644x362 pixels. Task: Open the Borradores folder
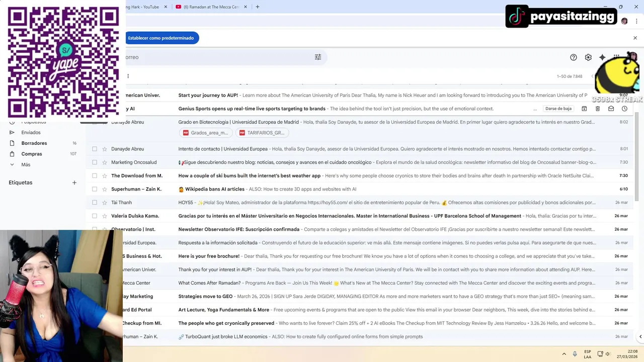pos(34,143)
